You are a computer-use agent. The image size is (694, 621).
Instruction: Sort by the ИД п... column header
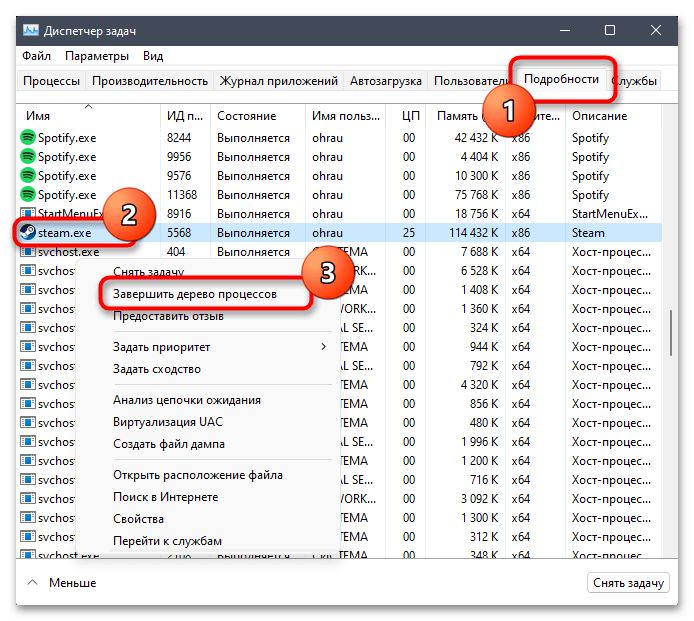[x=185, y=116]
